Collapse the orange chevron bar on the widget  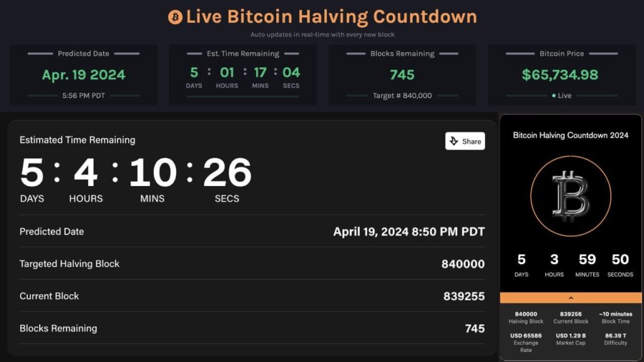[x=571, y=297]
